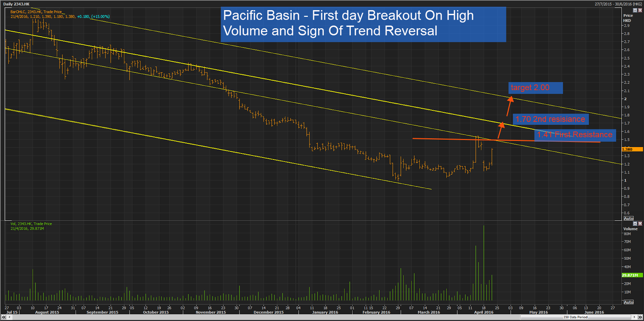Screen dimensions: 644x321
Task: Close the price chart panel
Action: [640, 10]
